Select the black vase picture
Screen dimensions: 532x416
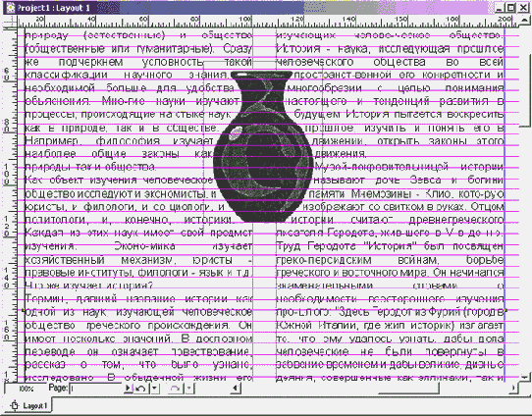pyautogui.click(x=263, y=146)
